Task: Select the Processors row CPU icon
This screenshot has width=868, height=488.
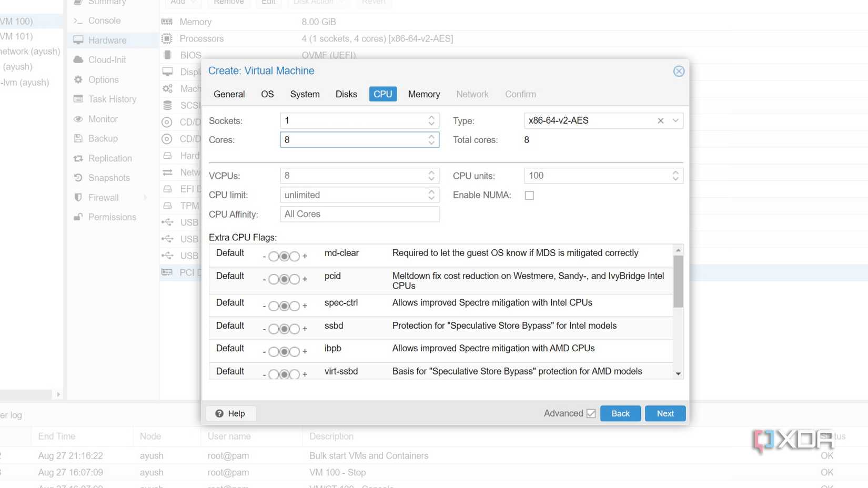Action: click(167, 38)
